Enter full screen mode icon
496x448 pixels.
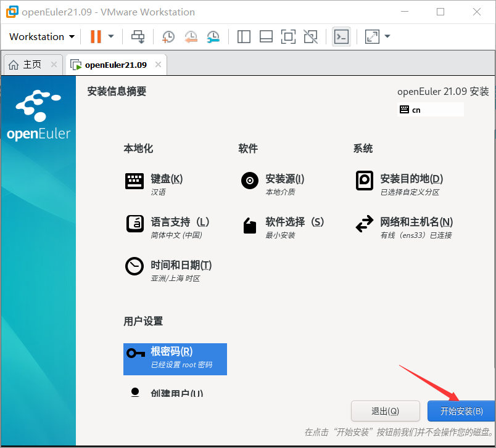pyautogui.click(x=288, y=36)
